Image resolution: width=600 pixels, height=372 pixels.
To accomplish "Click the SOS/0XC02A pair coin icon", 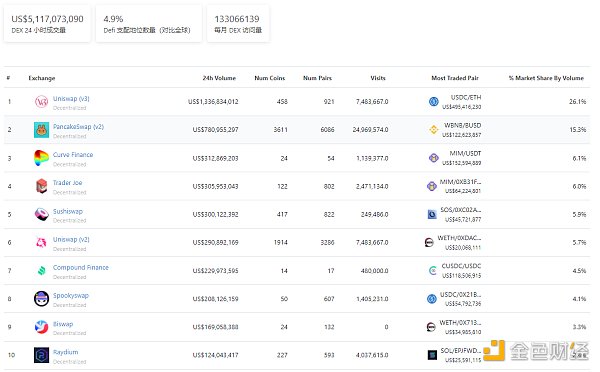I will 432,214.
